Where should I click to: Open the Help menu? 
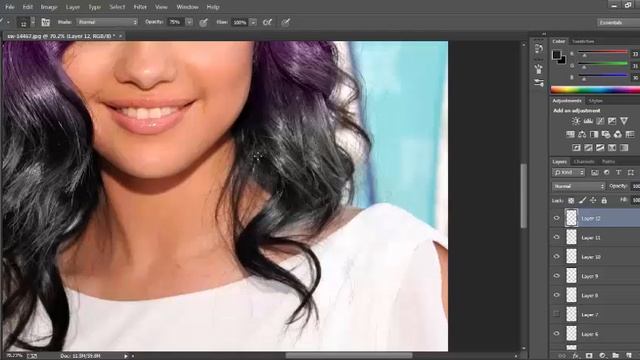pos(213,7)
